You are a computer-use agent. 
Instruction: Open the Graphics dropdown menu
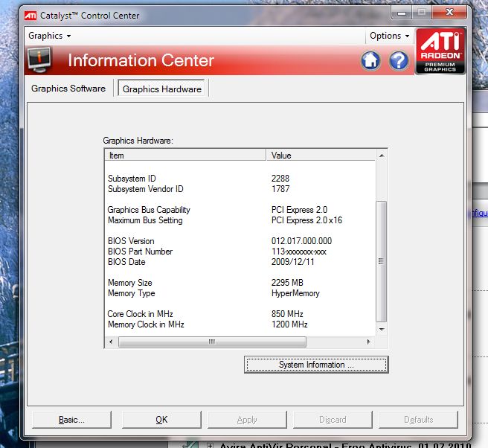click(x=50, y=36)
